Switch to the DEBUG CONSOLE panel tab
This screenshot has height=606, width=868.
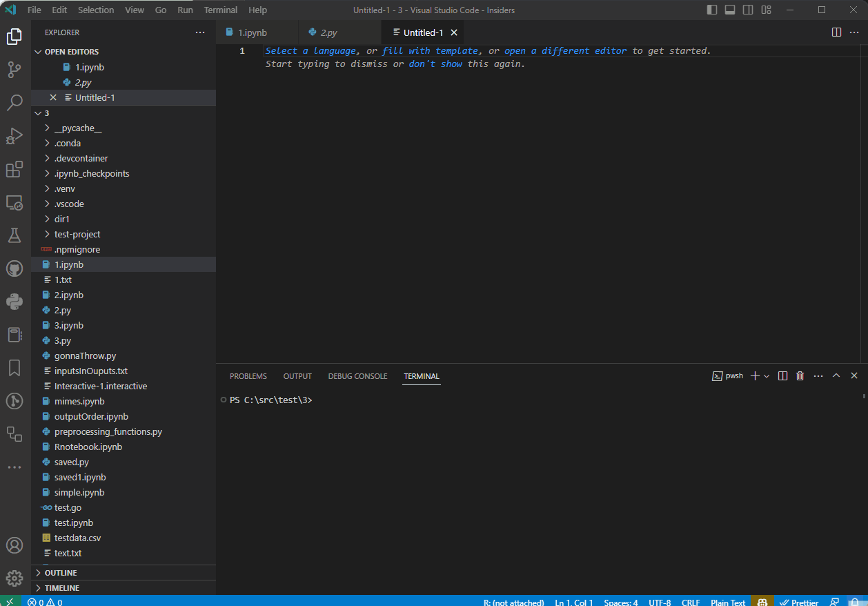(x=357, y=376)
